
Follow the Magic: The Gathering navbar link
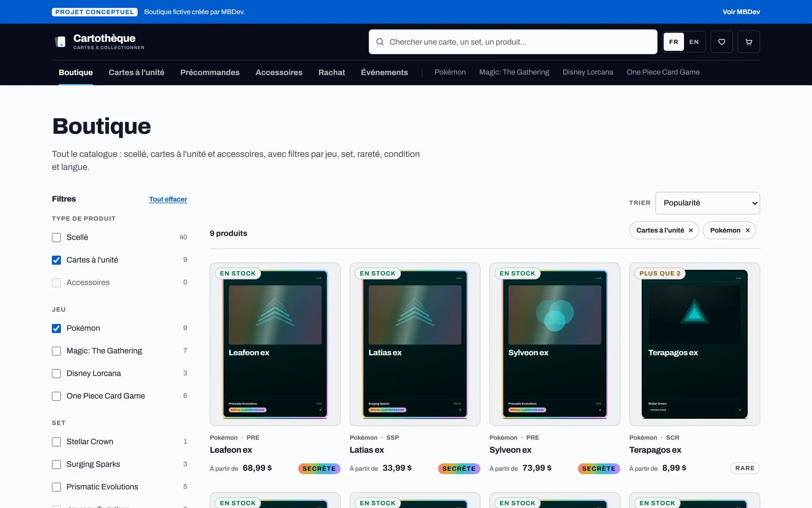[x=514, y=72]
